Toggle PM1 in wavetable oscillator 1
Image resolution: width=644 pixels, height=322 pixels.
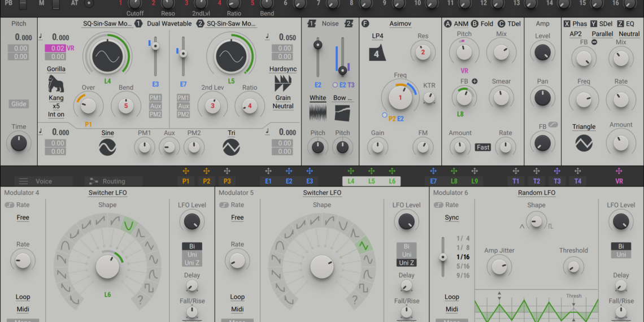(155, 98)
